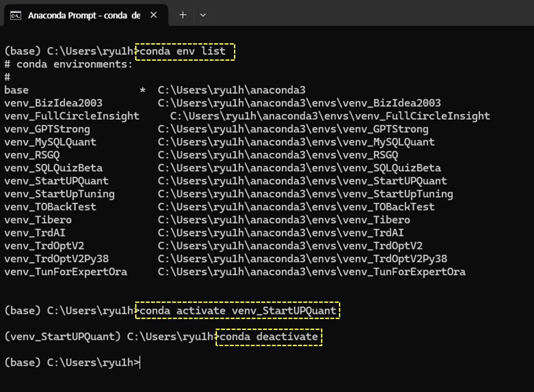Click the venv_StartUPQuant name in the environment list
534x392 pixels.
click(56, 181)
